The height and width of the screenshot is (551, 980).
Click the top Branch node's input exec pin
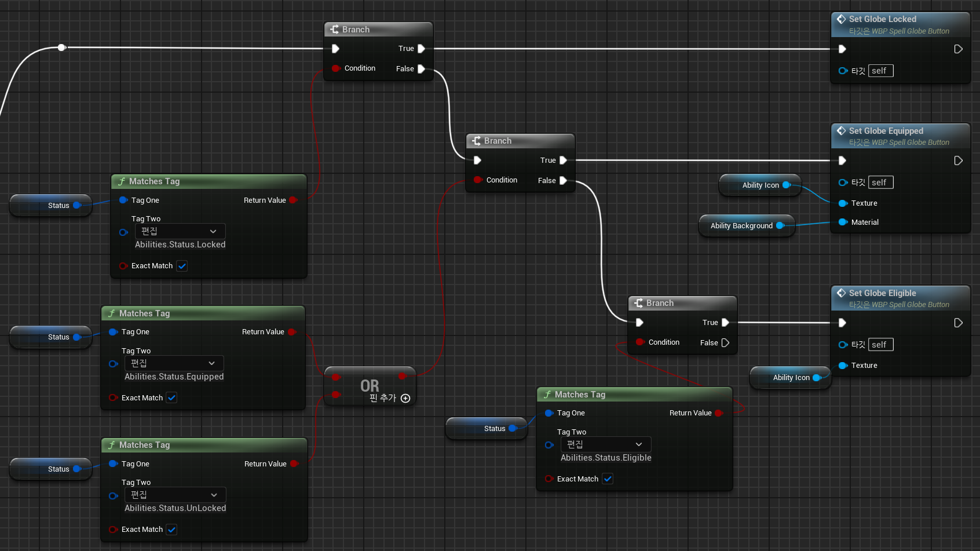click(x=335, y=49)
